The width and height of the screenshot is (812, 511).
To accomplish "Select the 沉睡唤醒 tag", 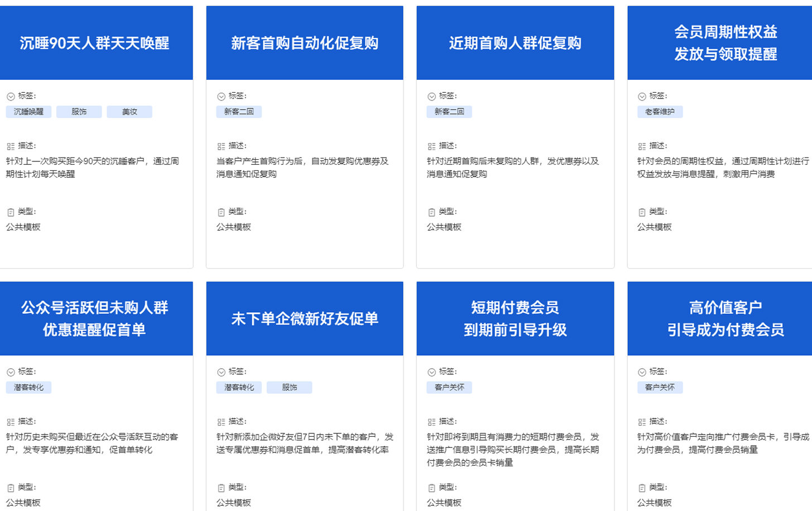I will tap(28, 111).
